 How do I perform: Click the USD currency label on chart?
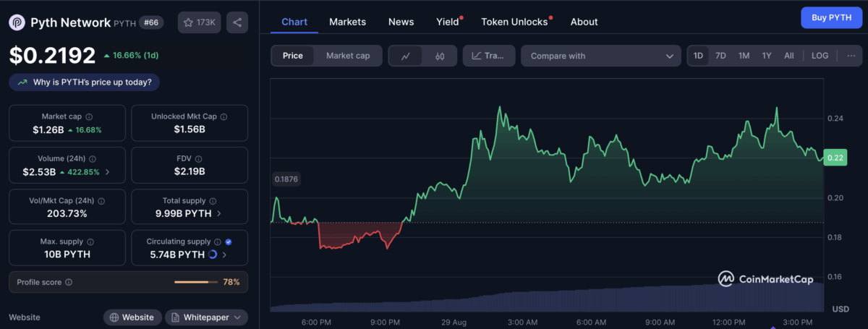(841, 309)
